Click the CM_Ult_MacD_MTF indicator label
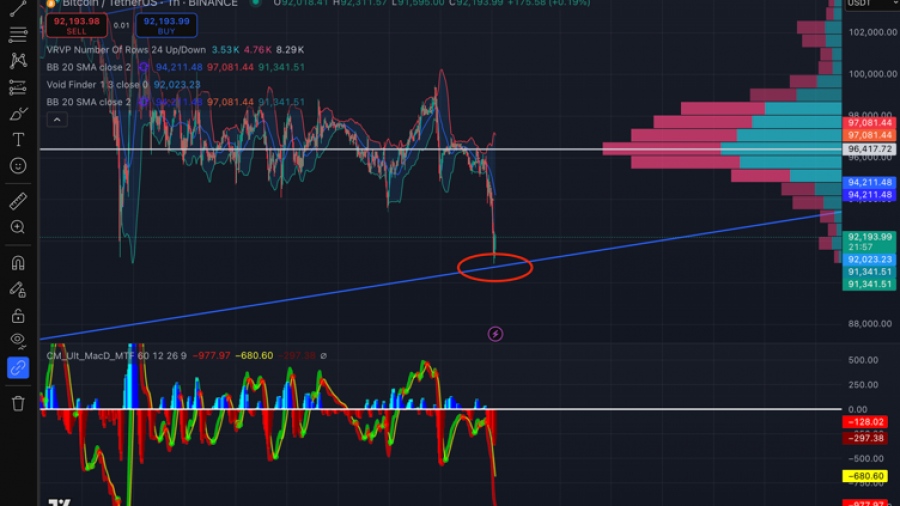 pos(96,355)
